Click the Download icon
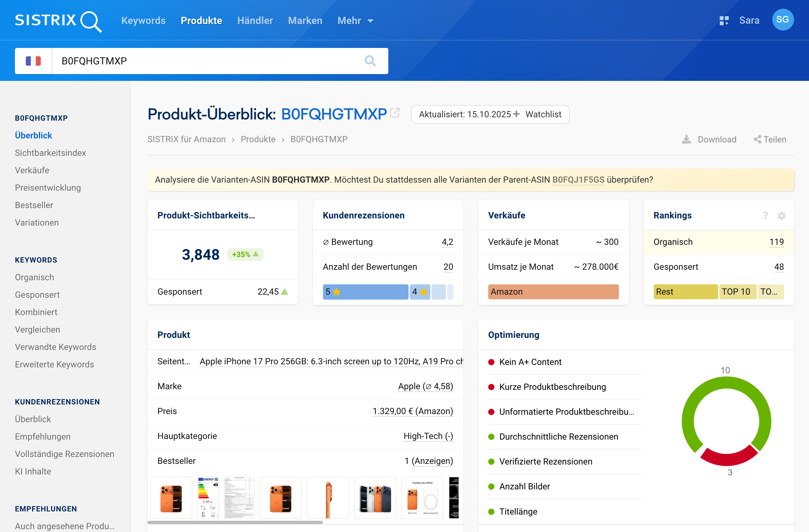 (x=686, y=139)
